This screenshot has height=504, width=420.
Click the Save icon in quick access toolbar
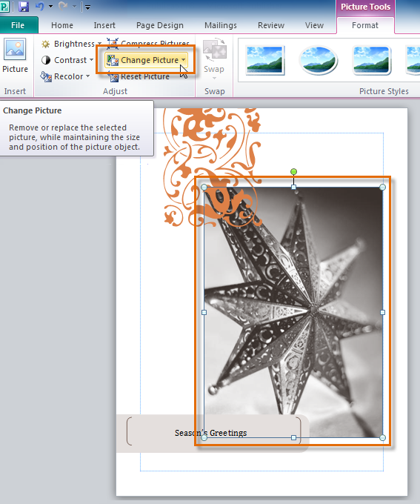(x=24, y=7)
